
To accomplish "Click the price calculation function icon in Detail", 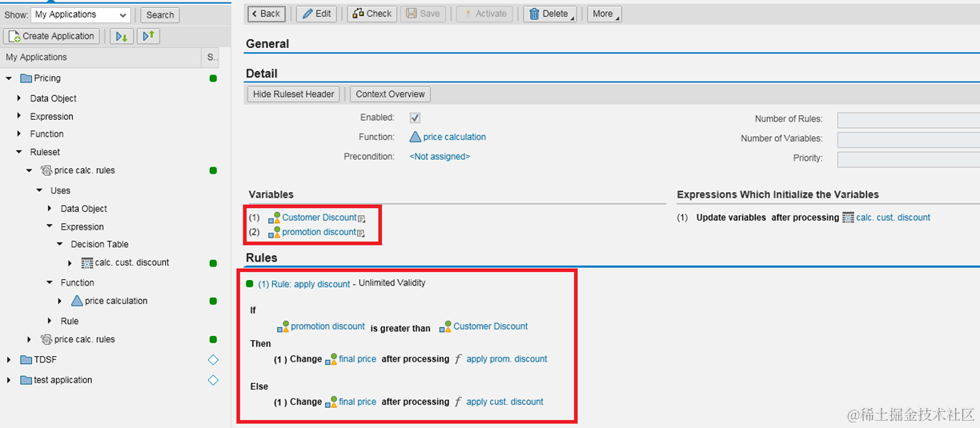I will pyautogui.click(x=416, y=137).
